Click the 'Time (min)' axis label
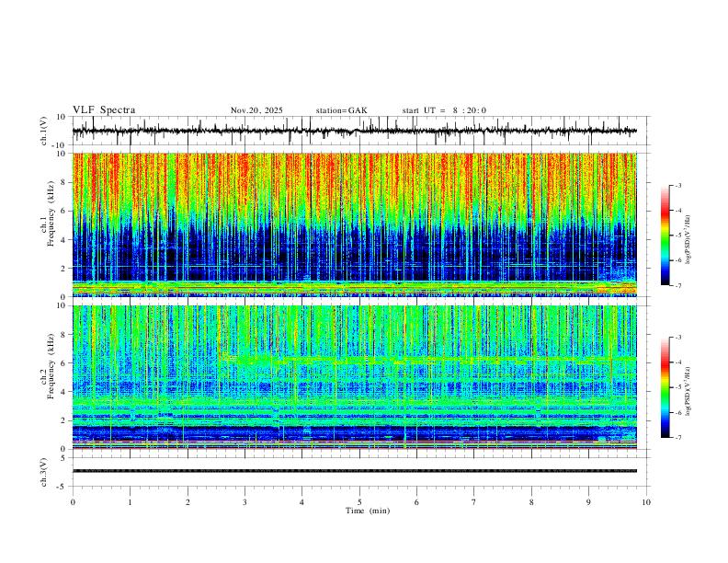 (x=368, y=511)
